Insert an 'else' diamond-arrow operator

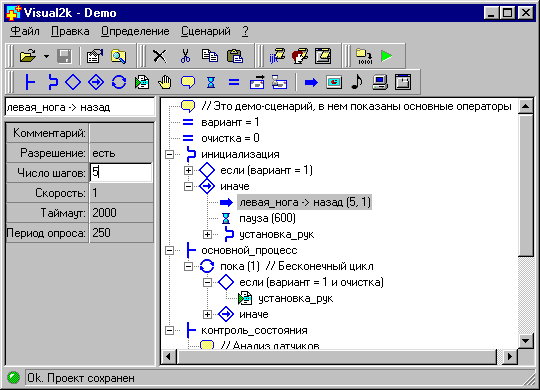coord(96,82)
